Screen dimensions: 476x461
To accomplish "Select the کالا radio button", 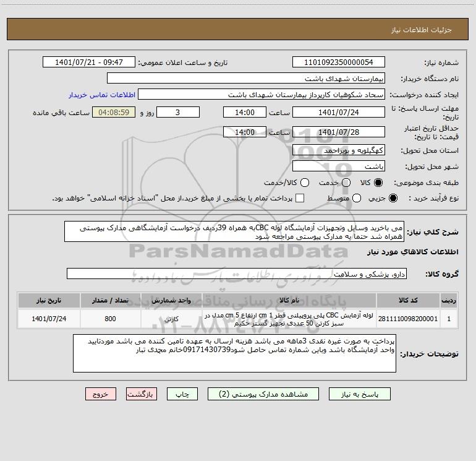I will [378, 183].
